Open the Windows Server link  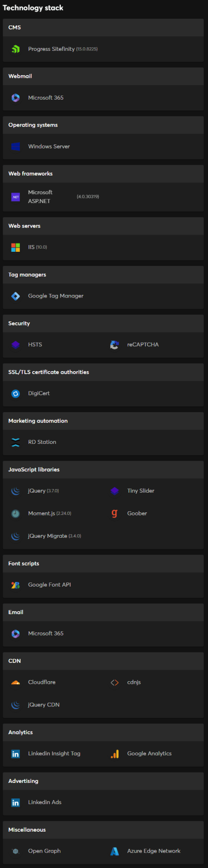tap(49, 146)
